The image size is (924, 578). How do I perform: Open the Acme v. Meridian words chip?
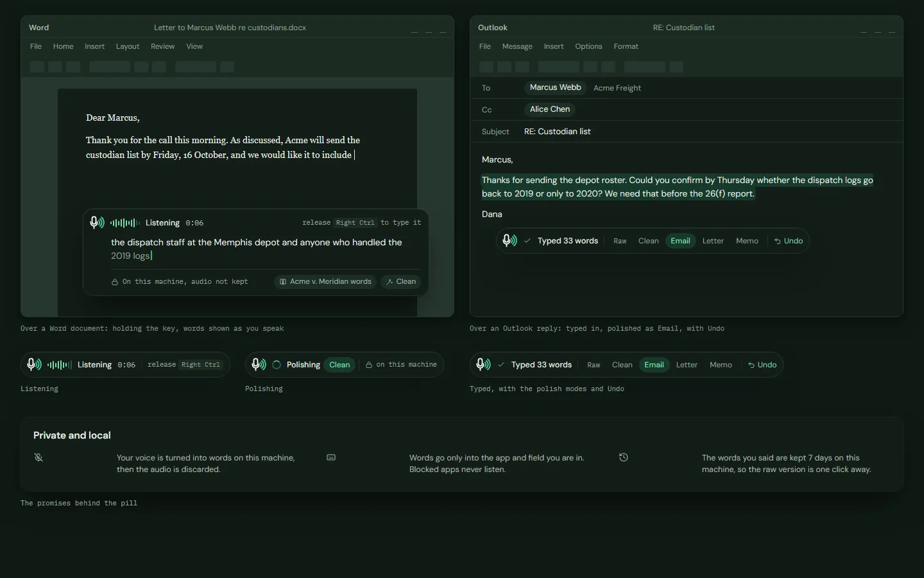coord(325,281)
